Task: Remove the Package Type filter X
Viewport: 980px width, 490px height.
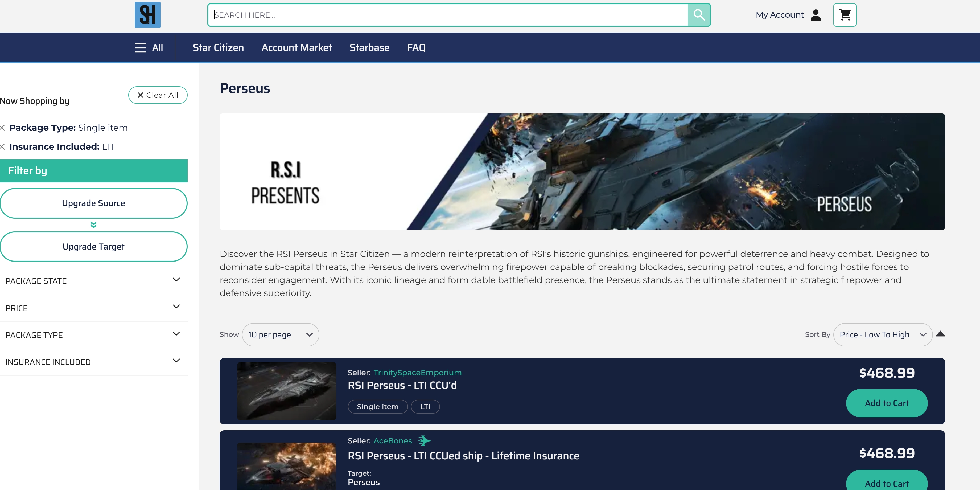Action: (3, 128)
